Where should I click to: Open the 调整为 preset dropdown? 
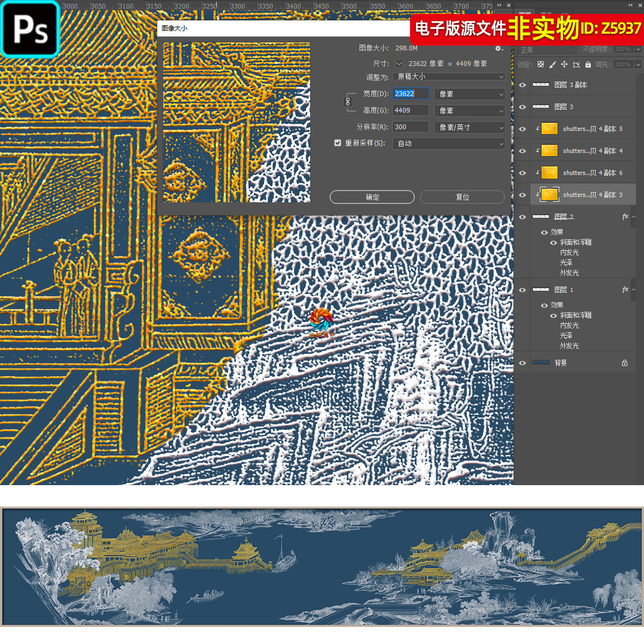[449, 77]
